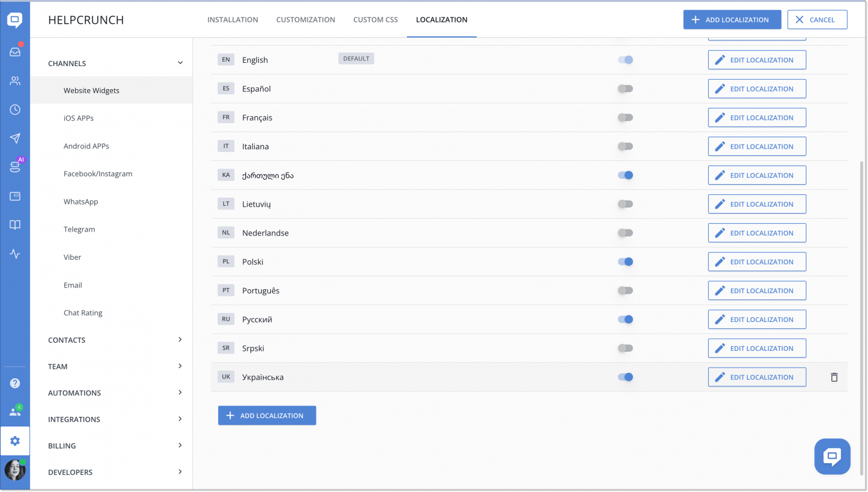Viewport: 868px width, 492px height.
Task: Open the Knowledge Base book icon
Action: [15, 224]
